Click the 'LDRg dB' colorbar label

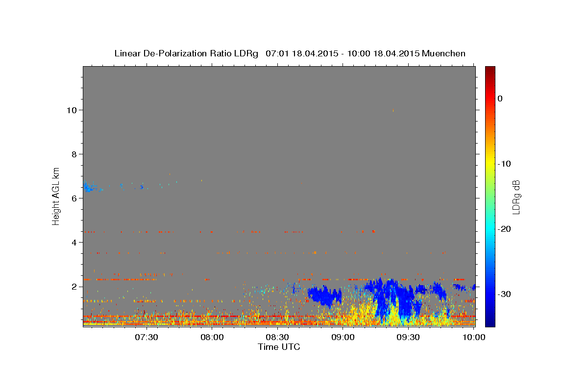pyautogui.click(x=516, y=197)
